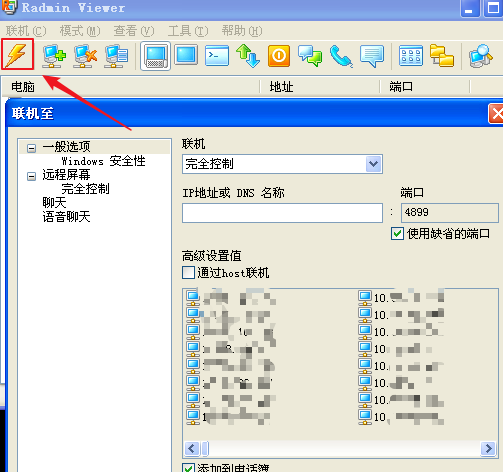Send message with the note bubble icon

pos(372,56)
